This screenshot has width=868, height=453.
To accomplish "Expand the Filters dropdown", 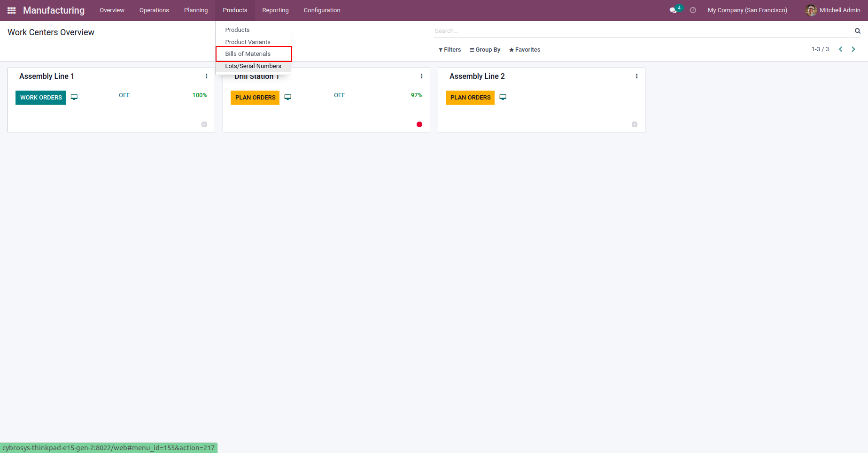I will (450, 50).
